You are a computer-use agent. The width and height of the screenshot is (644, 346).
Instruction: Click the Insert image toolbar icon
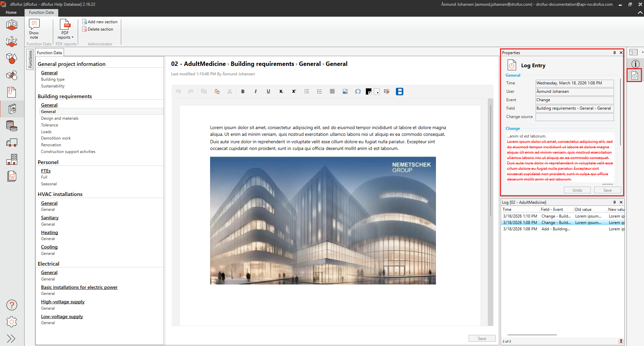345,91
